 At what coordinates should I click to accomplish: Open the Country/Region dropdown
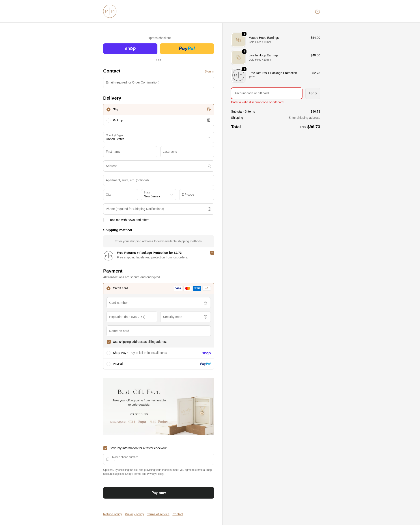[x=159, y=137]
